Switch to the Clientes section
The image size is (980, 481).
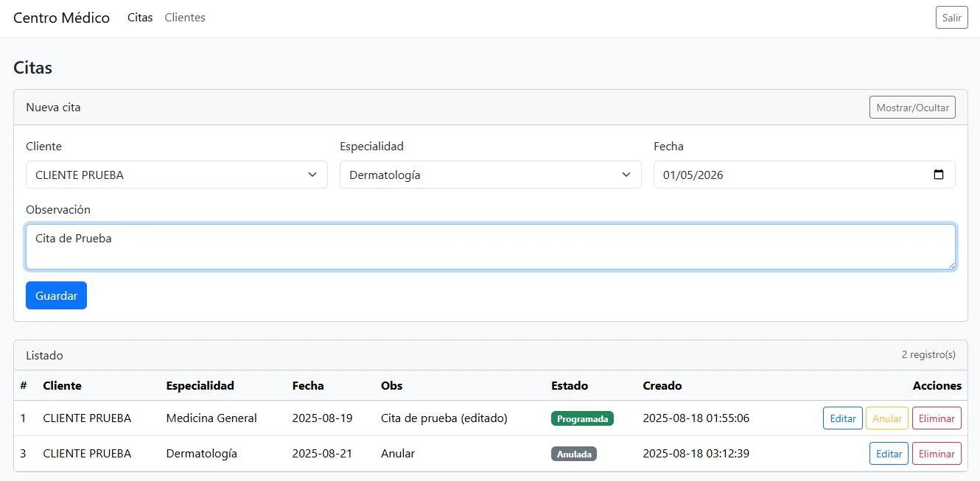[184, 17]
